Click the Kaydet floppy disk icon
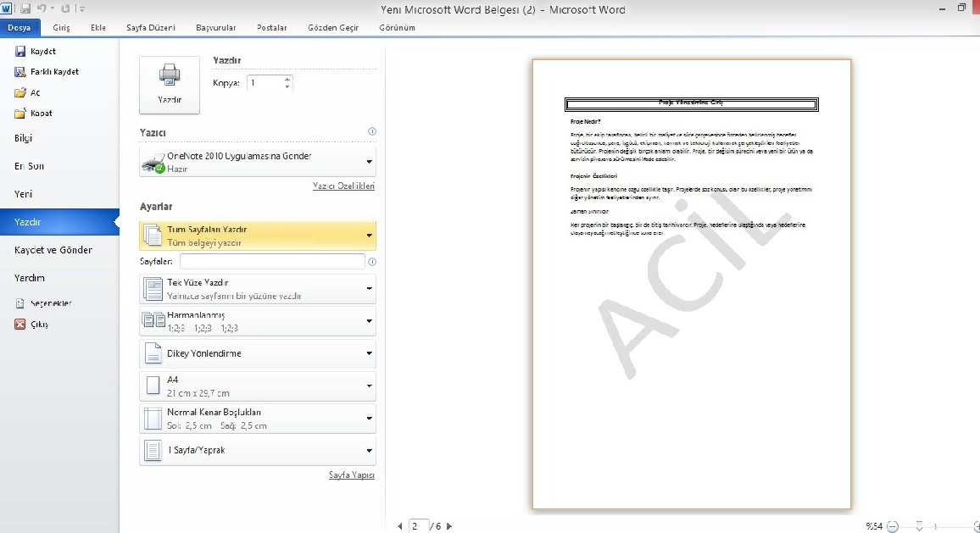 click(x=20, y=51)
